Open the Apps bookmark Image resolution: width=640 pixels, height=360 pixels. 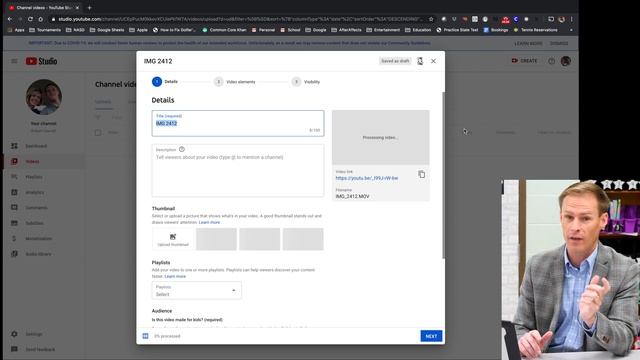[x=16, y=30]
